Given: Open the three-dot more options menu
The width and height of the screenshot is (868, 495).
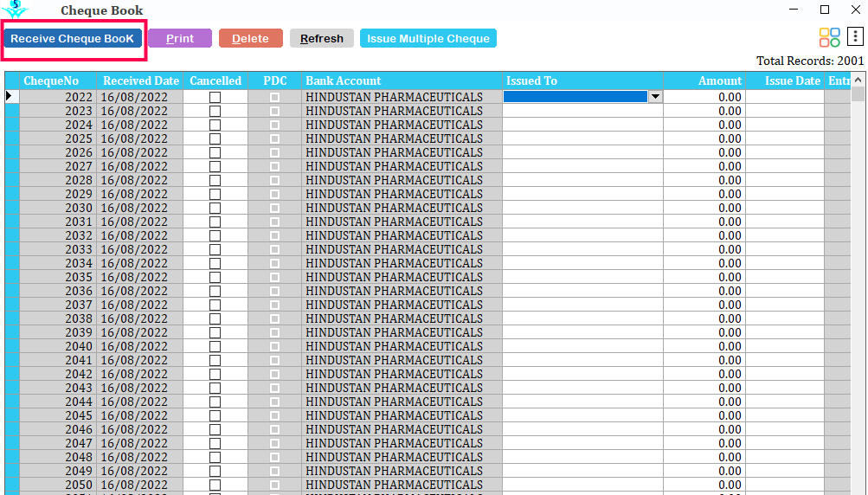Looking at the screenshot, I should tap(855, 37).
